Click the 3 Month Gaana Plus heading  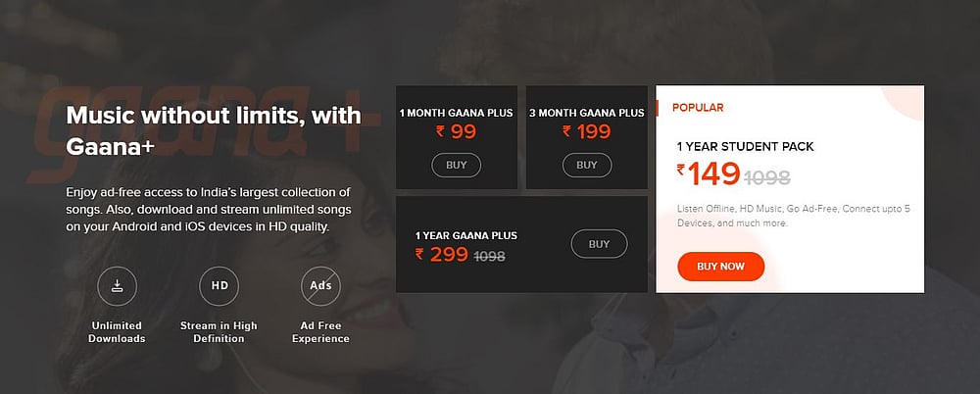[586, 113]
